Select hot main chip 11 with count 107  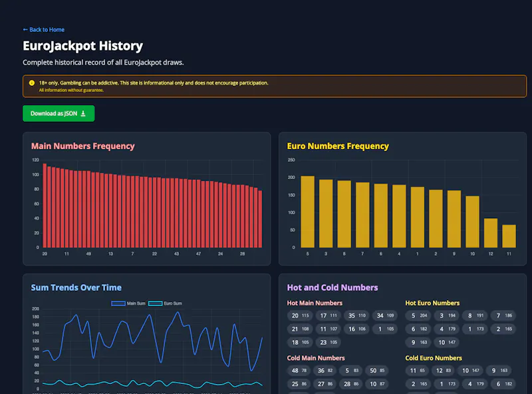point(328,329)
